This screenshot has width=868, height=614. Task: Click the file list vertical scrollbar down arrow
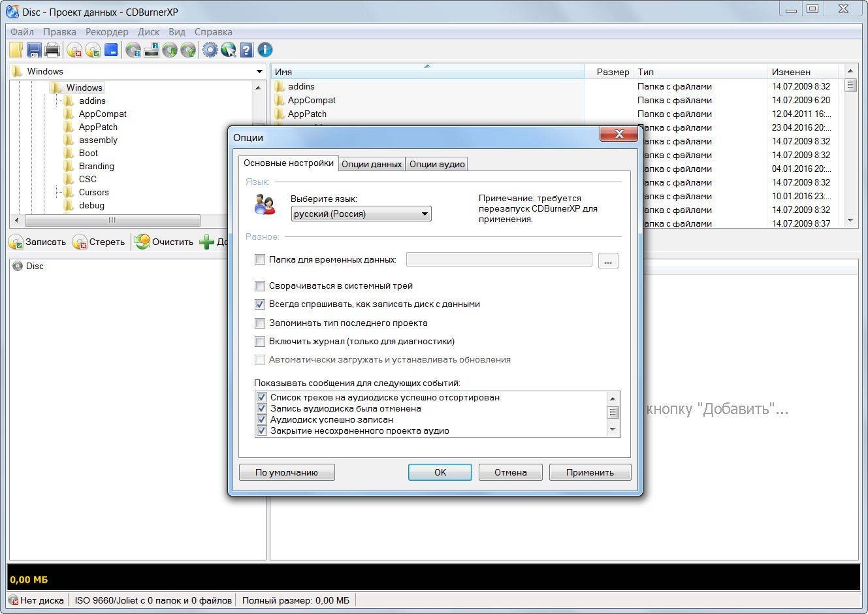tap(850, 221)
